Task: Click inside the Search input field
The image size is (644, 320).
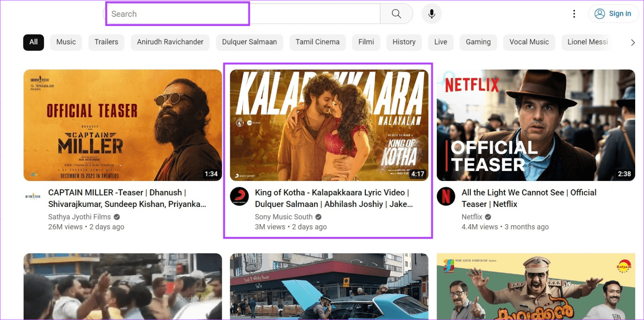Action: point(176,13)
